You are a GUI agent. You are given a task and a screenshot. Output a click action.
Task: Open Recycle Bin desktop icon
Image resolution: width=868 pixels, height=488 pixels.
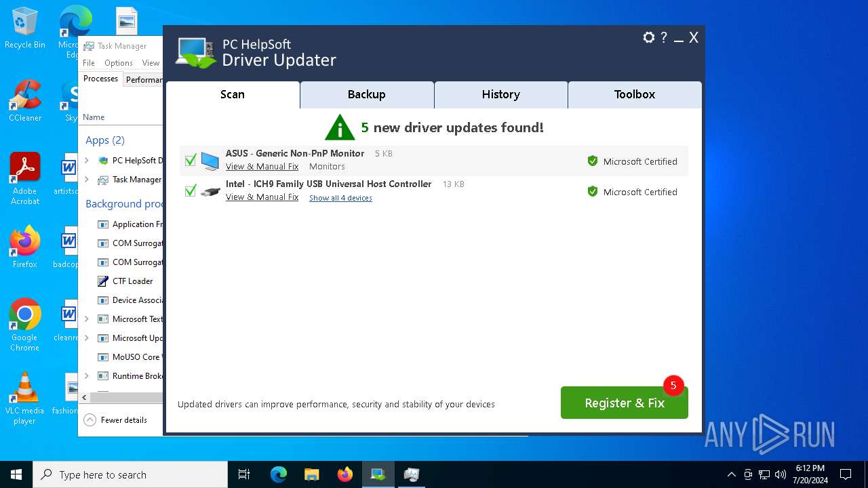tap(25, 28)
